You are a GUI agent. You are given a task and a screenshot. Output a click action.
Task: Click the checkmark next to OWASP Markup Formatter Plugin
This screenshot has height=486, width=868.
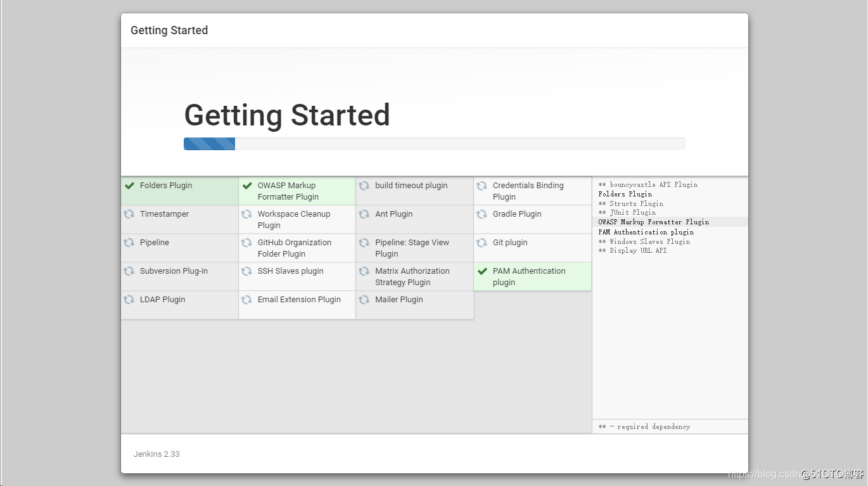coord(247,186)
